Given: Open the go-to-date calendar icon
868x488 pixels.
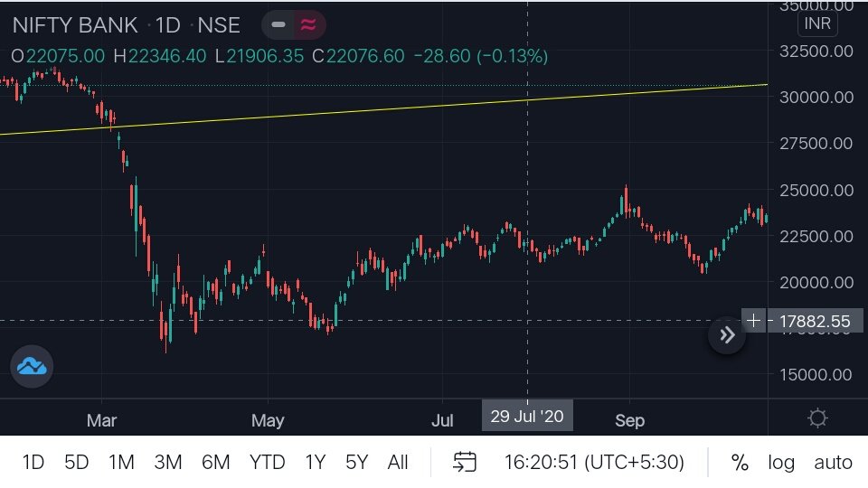Looking at the screenshot, I should pos(465,462).
